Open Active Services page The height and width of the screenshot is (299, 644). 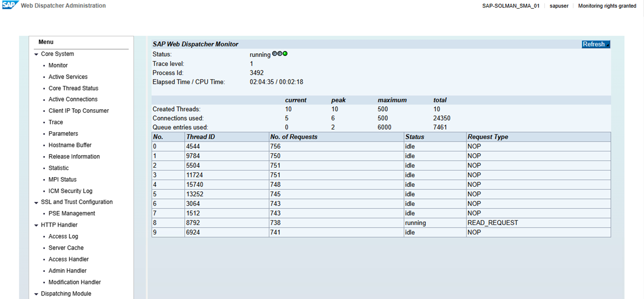coord(68,77)
